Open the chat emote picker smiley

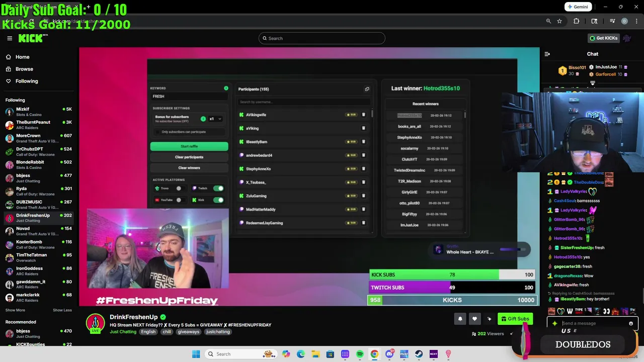631,323
